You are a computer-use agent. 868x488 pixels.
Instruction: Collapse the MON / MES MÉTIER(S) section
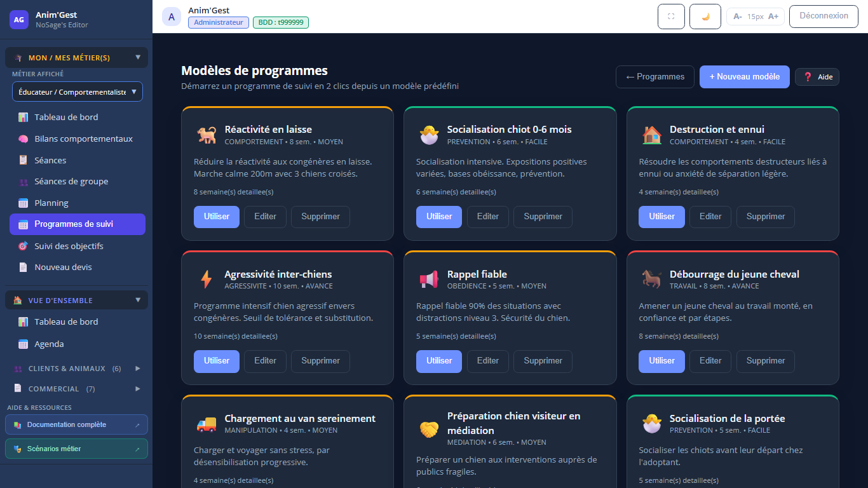[x=77, y=57]
